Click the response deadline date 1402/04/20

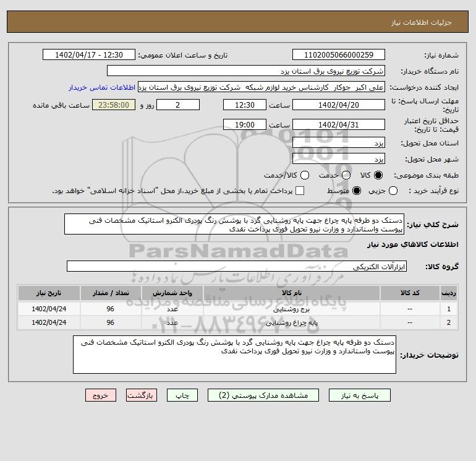[339, 105]
